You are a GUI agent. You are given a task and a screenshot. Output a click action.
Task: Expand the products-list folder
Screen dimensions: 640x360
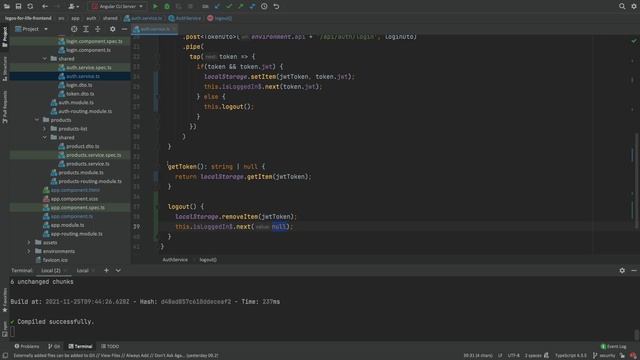point(45,129)
